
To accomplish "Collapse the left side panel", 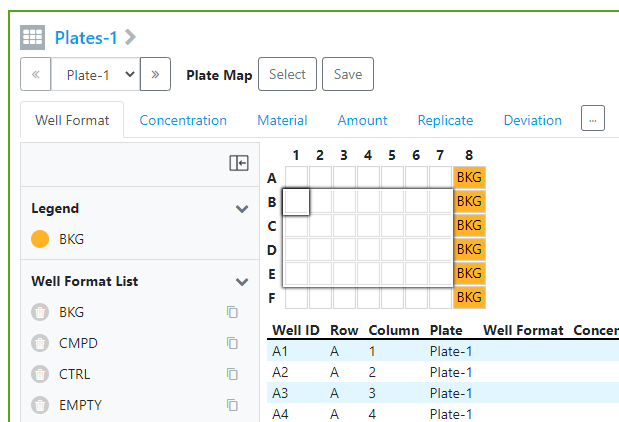I will [x=238, y=163].
